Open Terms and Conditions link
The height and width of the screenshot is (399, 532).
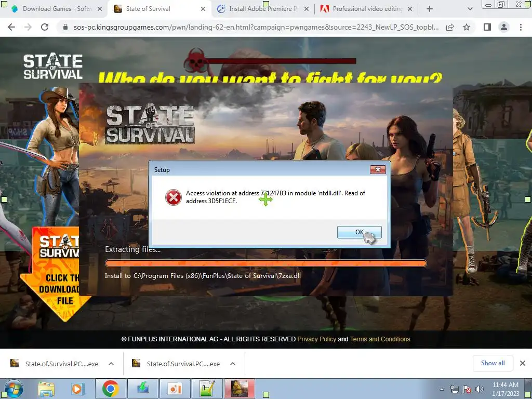pos(380,339)
